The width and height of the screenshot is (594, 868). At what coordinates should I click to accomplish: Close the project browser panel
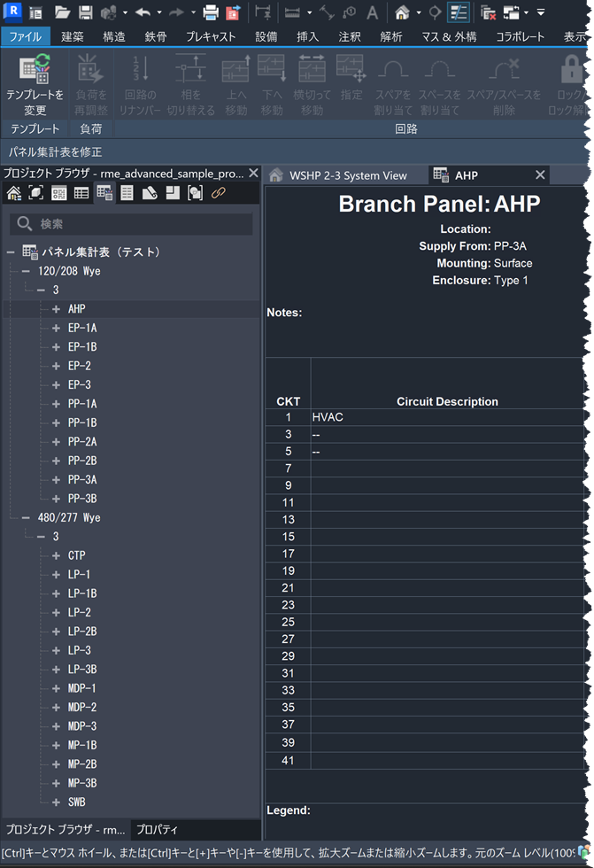[253, 174]
